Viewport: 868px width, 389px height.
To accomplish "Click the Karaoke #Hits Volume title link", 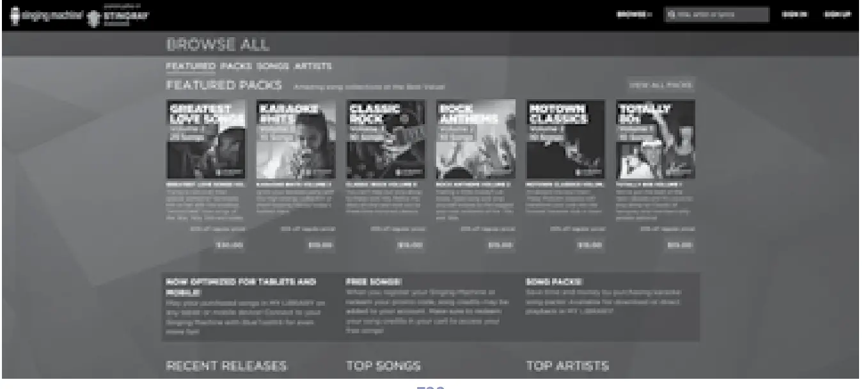I will coord(294,184).
